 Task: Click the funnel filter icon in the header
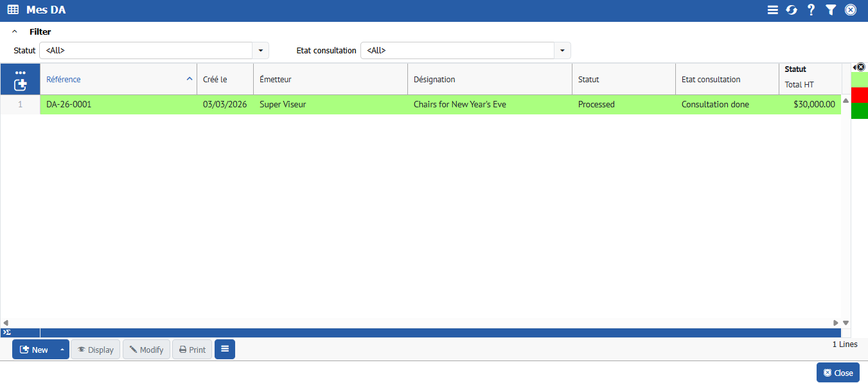point(831,10)
